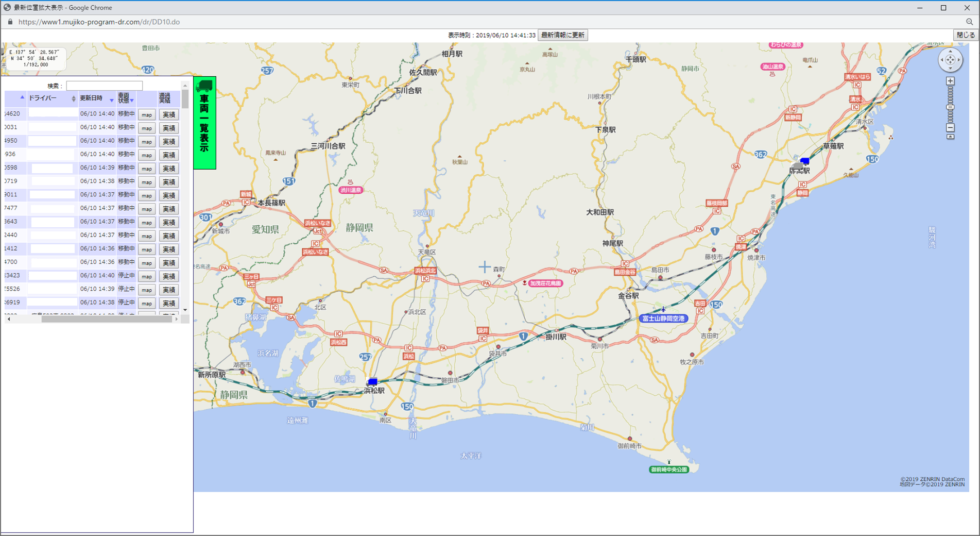The width and height of the screenshot is (980, 536).
Task: Click the 表示時刻 2019/06/10 14:41:33 text
Action: pyautogui.click(x=491, y=35)
